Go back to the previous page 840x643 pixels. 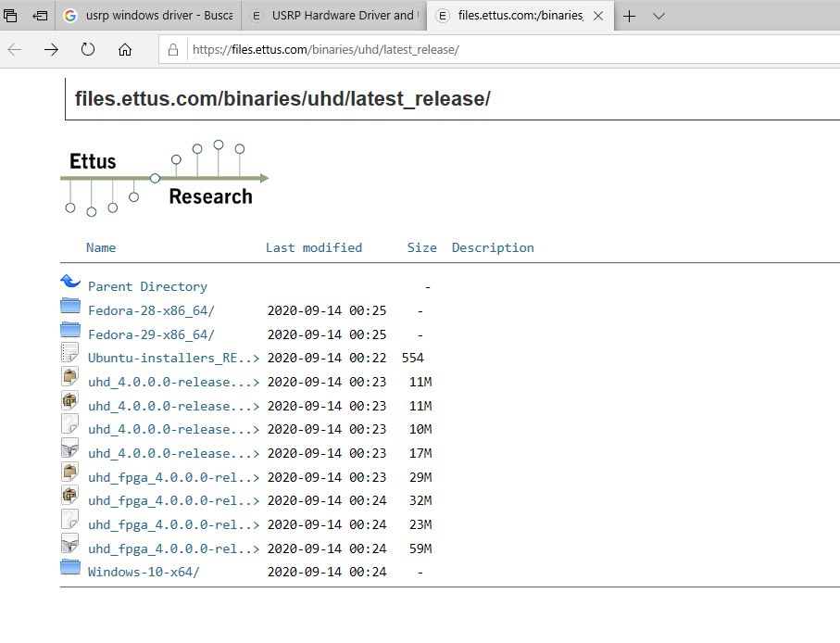[x=15, y=50]
